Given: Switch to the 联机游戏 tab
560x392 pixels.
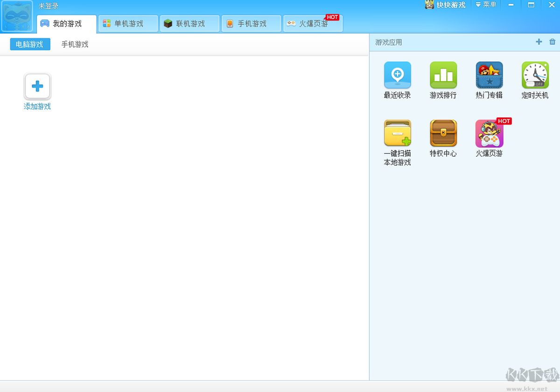Looking at the screenshot, I should pyautogui.click(x=190, y=24).
